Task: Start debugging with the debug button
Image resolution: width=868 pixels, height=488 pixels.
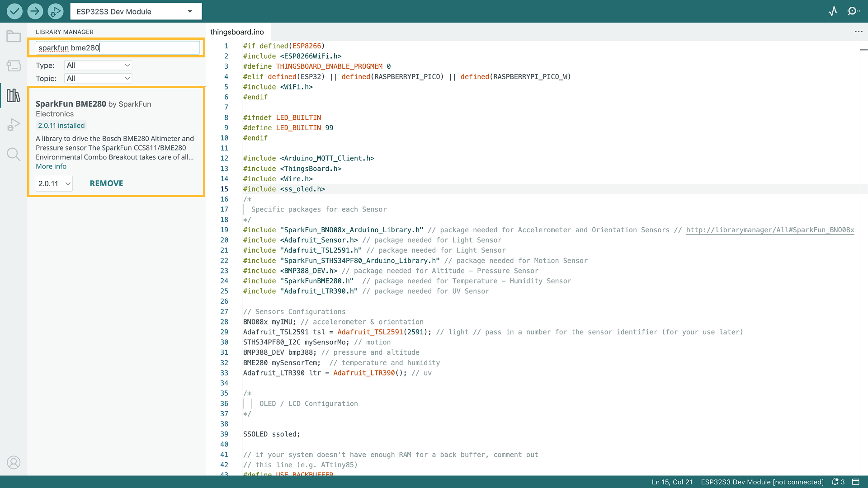Action: click(56, 11)
